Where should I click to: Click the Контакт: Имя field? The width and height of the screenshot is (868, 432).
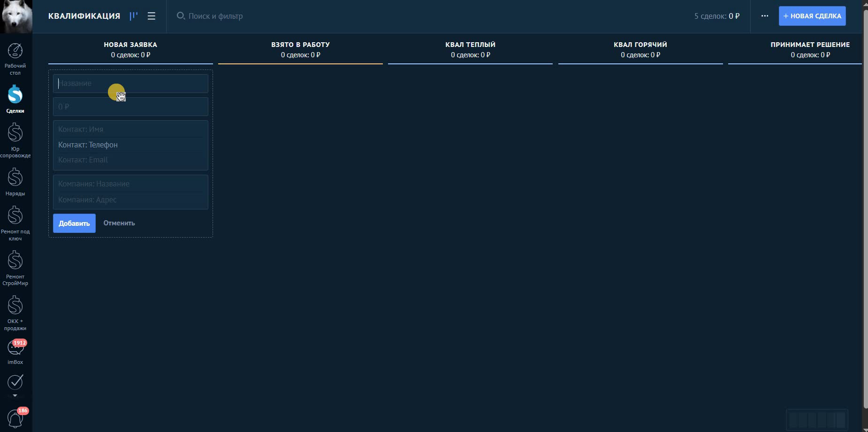130,129
